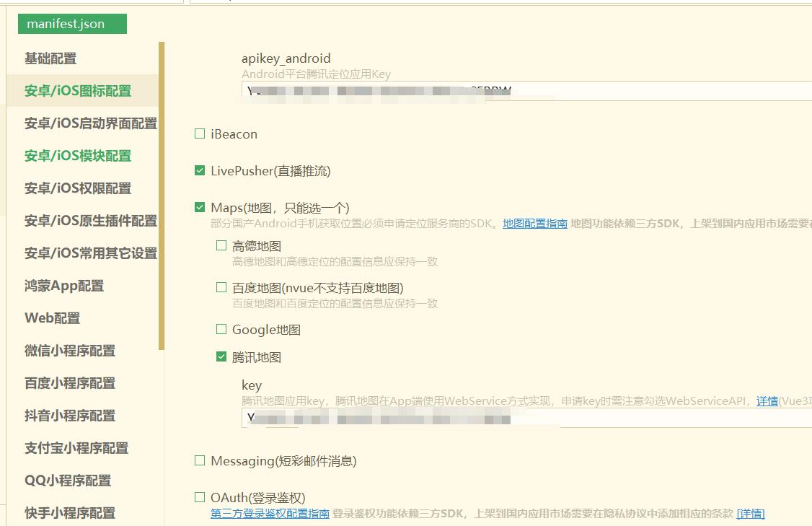The image size is (812, 526).
Task: Select 微信小程序配置 in sidebar
Action: click(70, 351)
